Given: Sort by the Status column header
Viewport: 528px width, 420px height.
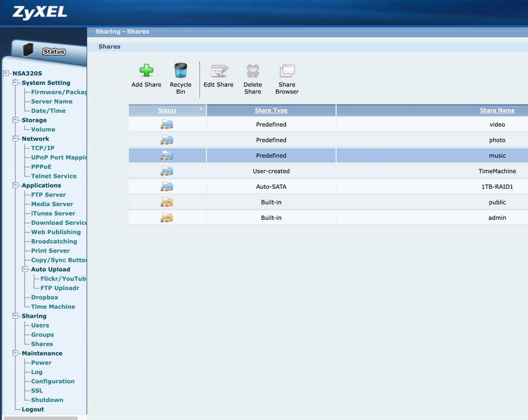Looking at the screenshot, I should coord(167,111).
